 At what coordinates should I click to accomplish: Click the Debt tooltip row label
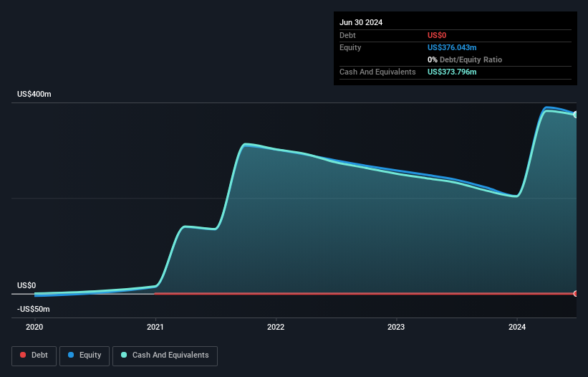tap(347, 35)
